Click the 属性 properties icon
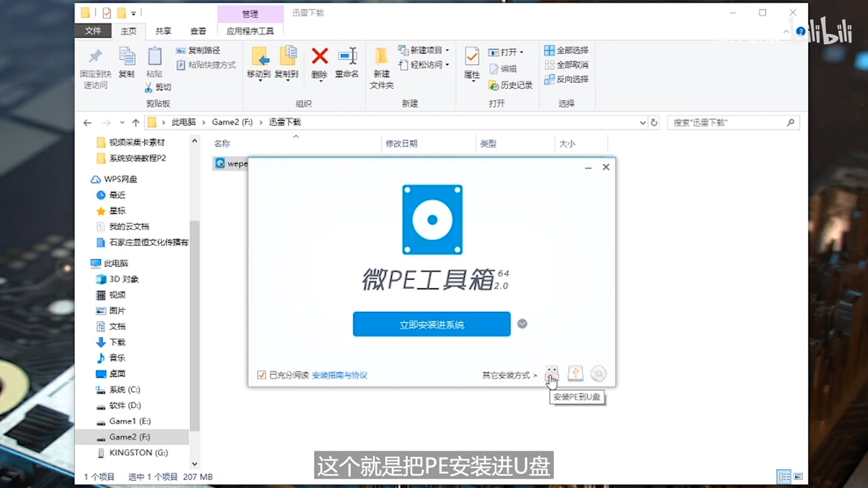This screenshot has width=868, height=488. click(x=472, y=56)
